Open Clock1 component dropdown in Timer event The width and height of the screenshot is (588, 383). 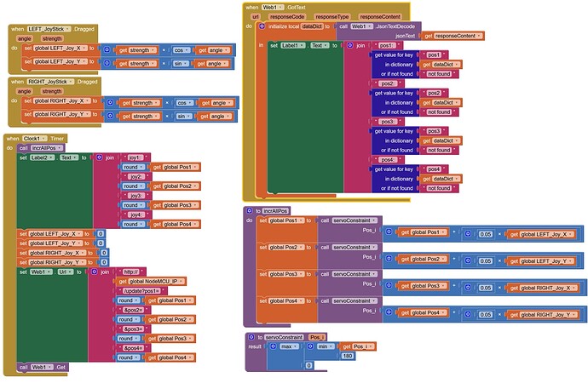[34, 139]
